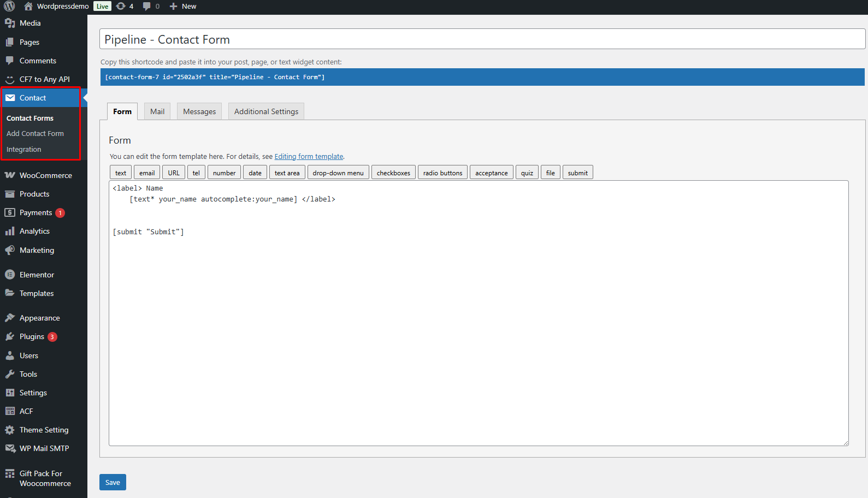Viewport: 868px width, 498px height.
Task: Go to Plugins in the sidebar
Action: pyautogui.click(x=32, y=336)
